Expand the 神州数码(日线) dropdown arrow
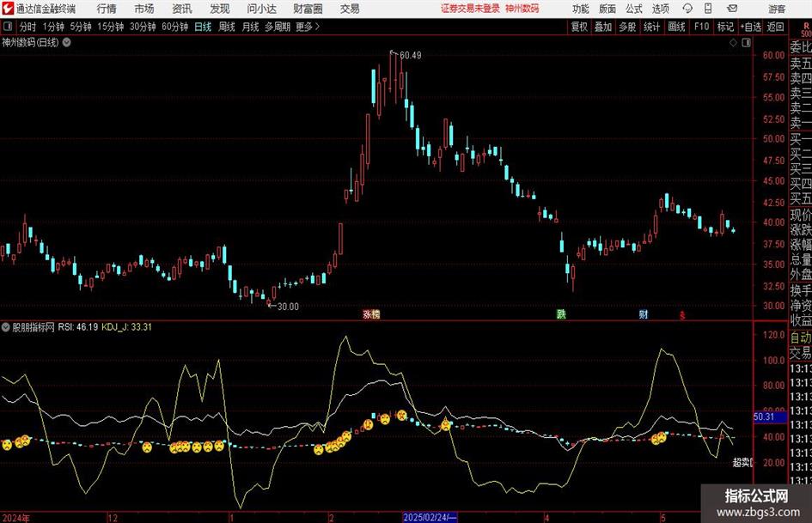 [67, 42]
